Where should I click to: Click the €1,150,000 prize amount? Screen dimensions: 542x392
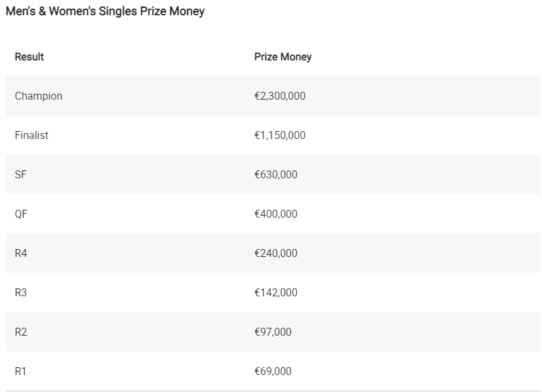pyautogui.click(x=280, y=136)
